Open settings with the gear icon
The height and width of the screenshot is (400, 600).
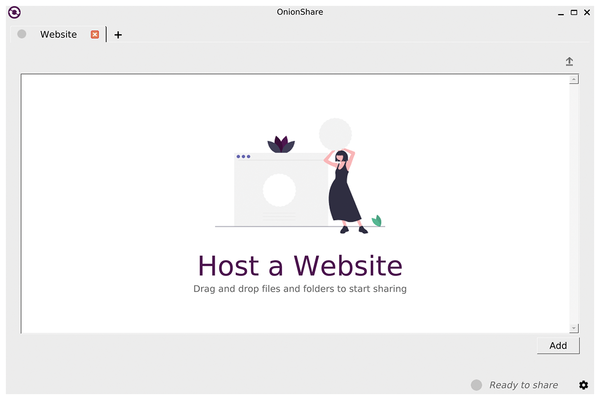(583, 385)
